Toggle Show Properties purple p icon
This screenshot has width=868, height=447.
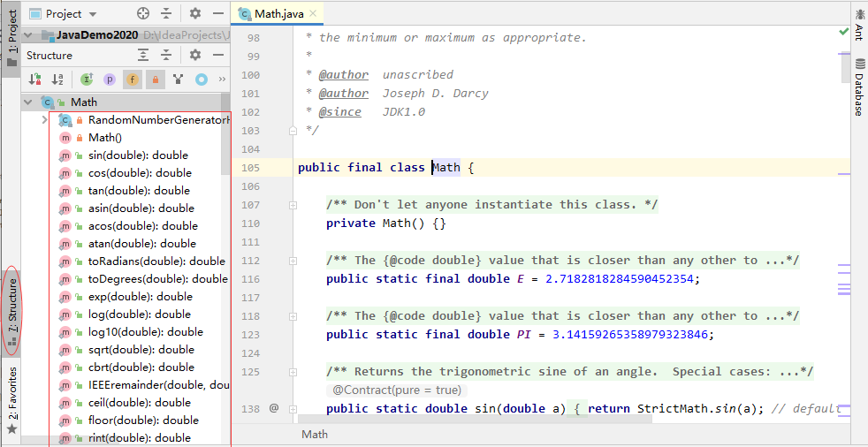tap(110, 80)
